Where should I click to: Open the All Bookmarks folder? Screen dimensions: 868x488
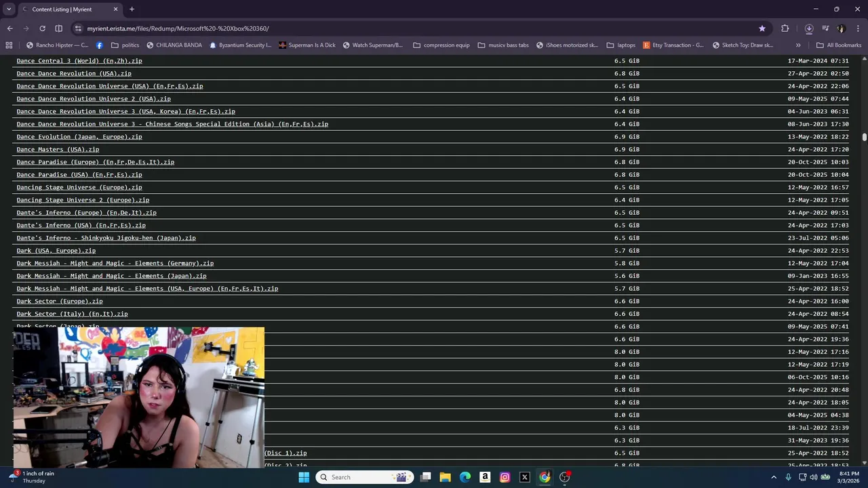pyautogui.click(x=839, y=45)
